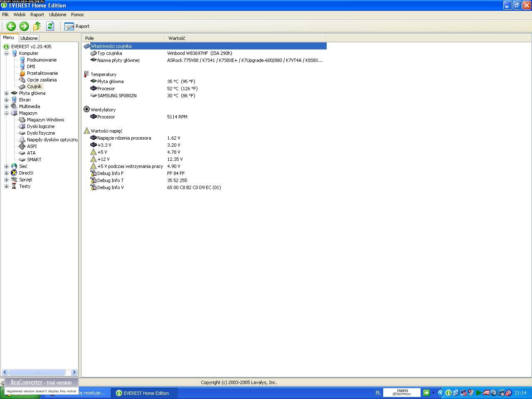
Task: Expand the Sieć tree node
Action: pos(6,166)
